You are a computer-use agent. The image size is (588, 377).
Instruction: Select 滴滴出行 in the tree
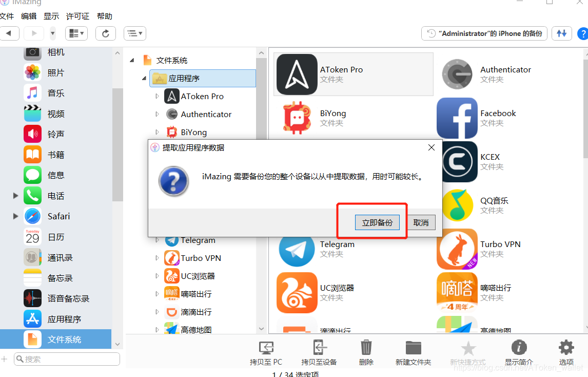pyautogui.click(x=196, y=312)
